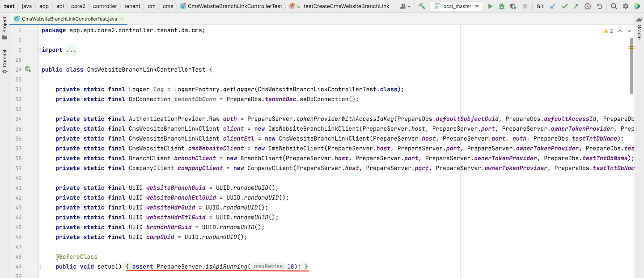
Task: Click 'controller' breadcrumb segment
Action: point(105,6)
